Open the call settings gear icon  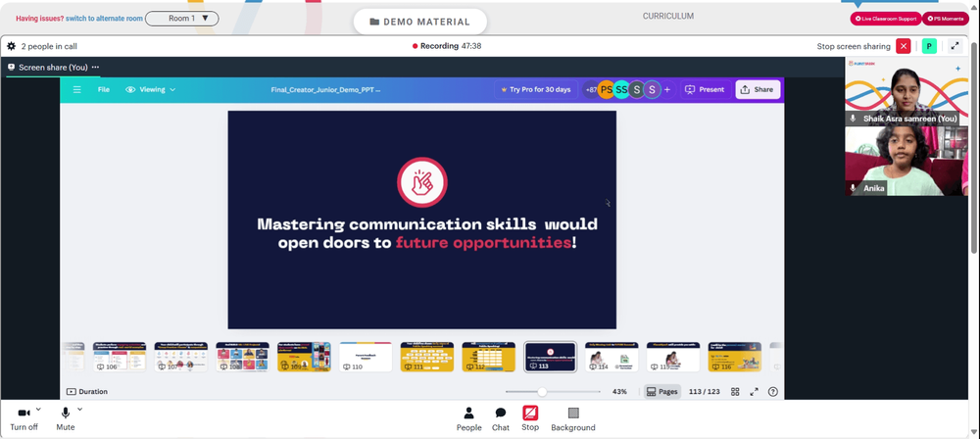click(11, 46)
